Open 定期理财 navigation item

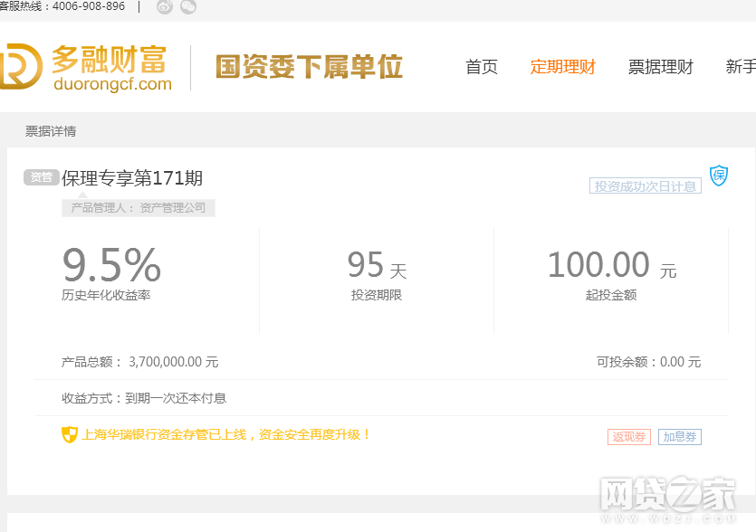point(562,67)
